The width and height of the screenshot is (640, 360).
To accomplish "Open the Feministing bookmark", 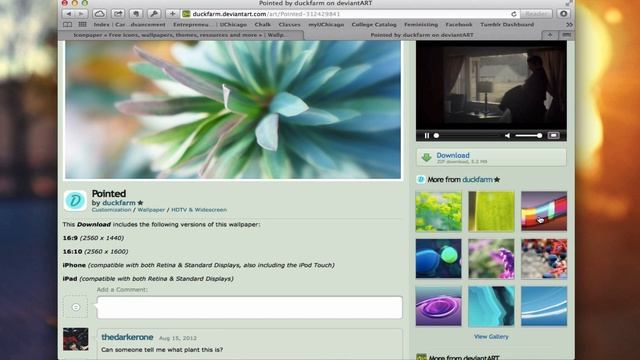I will click(421, 24).
